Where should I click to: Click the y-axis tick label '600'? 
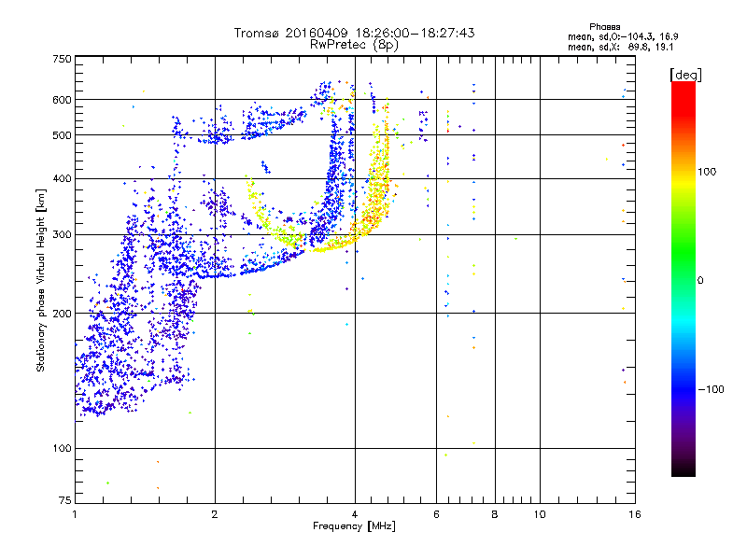click(x=62, y=100)
